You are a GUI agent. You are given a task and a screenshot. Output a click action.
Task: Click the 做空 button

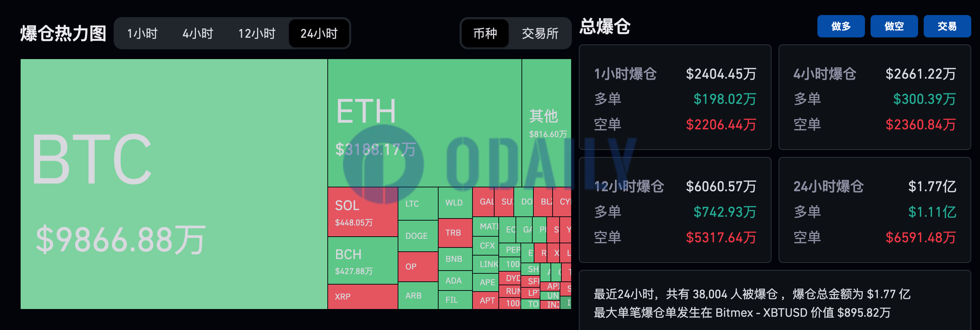tap(894, 26)
